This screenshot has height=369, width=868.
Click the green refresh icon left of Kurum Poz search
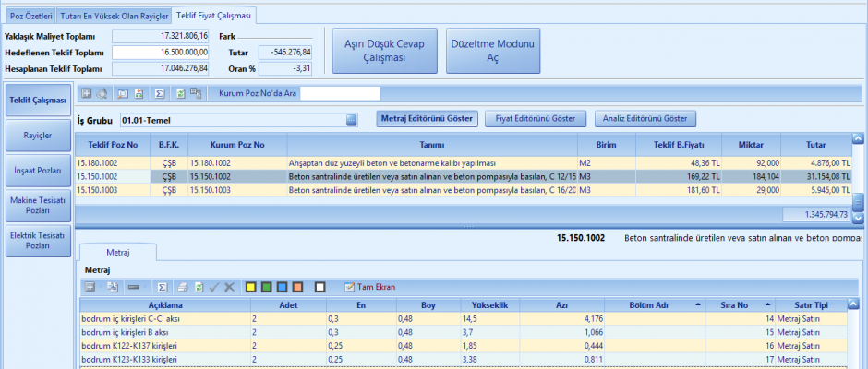[179, 93]
